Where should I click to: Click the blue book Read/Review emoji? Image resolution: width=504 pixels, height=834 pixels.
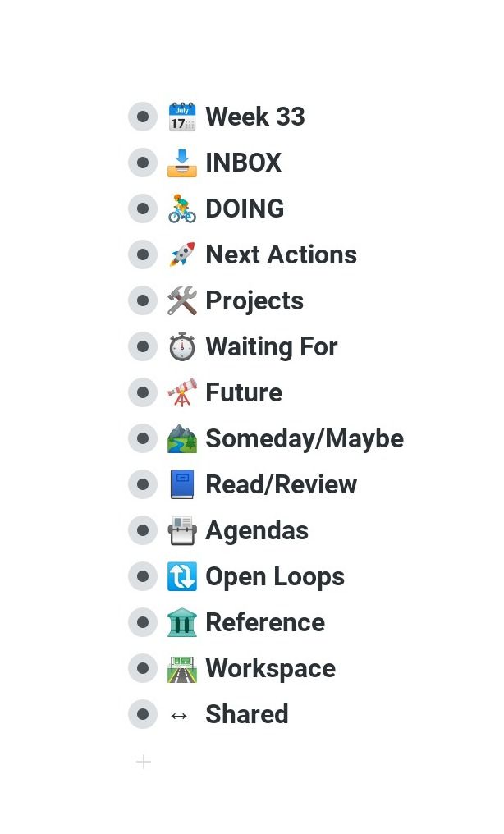pyautogui.click(x=182, y=484)
